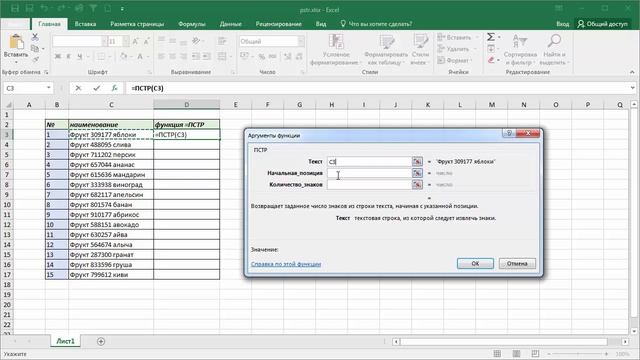Click the merge and center icon
Viewport: 640px width, 360px height.
click(222, 56)
